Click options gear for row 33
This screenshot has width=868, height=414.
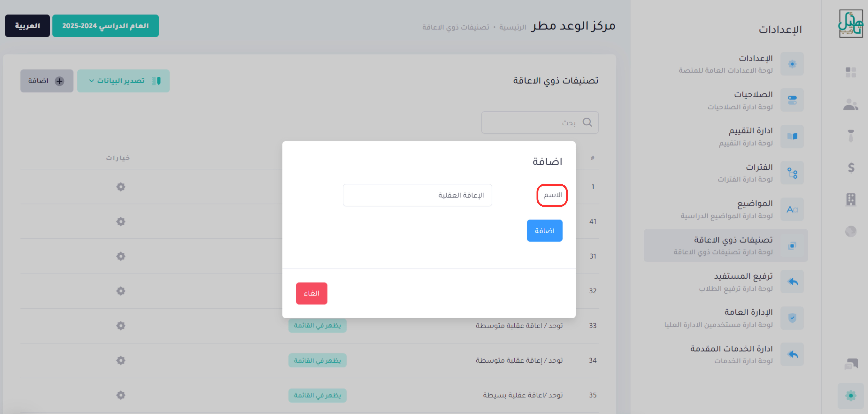pos(121,325)
